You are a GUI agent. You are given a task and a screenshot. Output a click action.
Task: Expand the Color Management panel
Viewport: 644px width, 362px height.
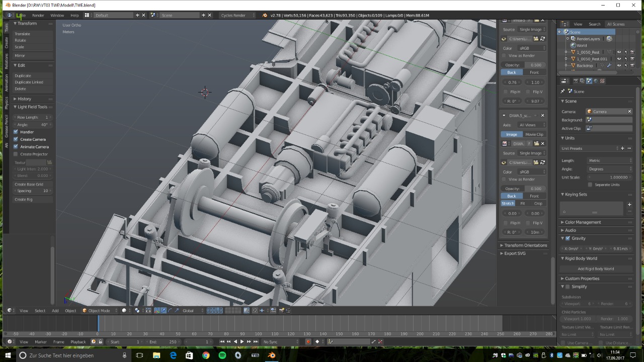[583, 222]
